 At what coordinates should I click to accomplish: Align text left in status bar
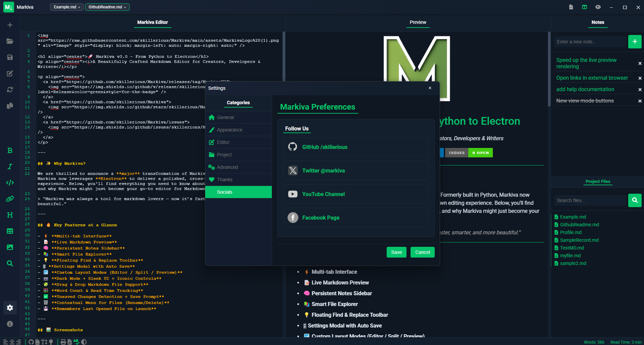6,342
